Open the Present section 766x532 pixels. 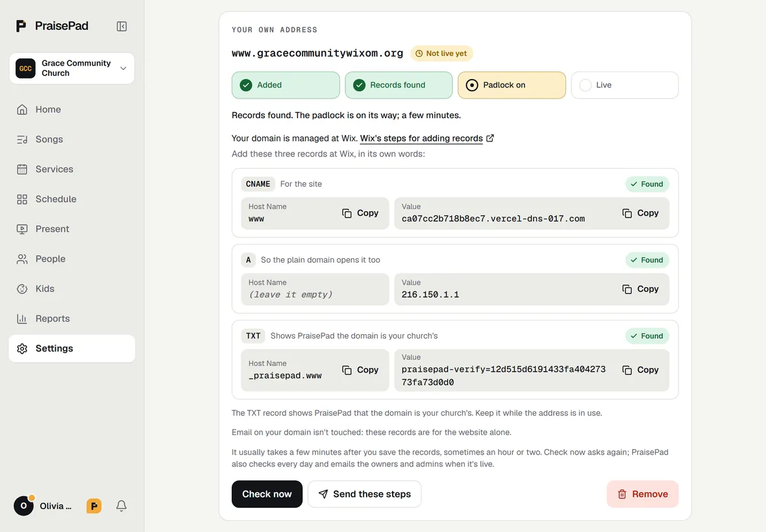72,229
